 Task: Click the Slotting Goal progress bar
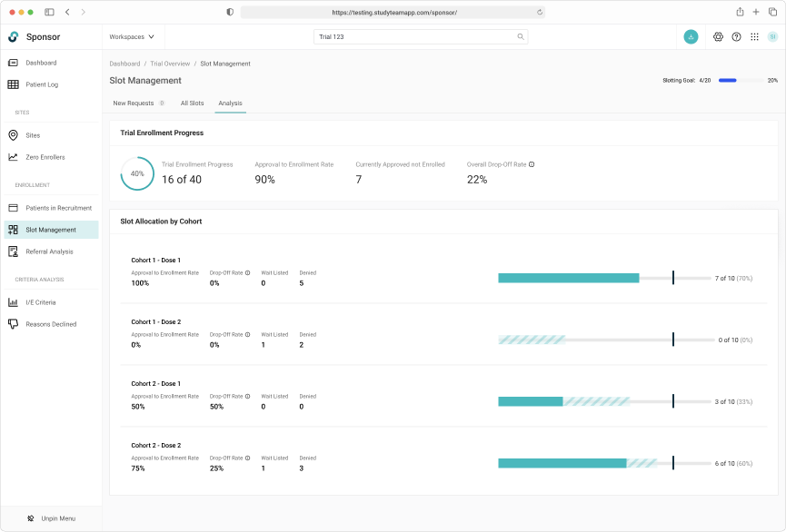(x=741, y=80)
